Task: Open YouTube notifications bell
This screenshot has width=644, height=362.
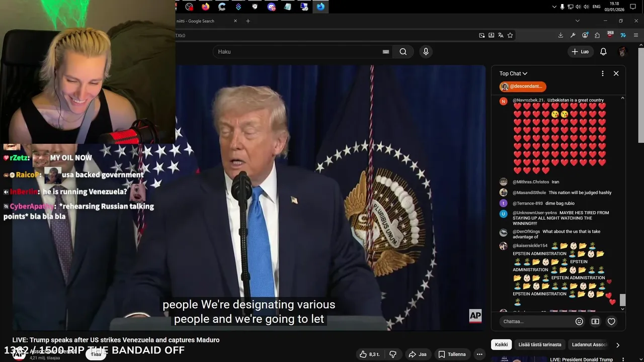Action: coord(603,52)
